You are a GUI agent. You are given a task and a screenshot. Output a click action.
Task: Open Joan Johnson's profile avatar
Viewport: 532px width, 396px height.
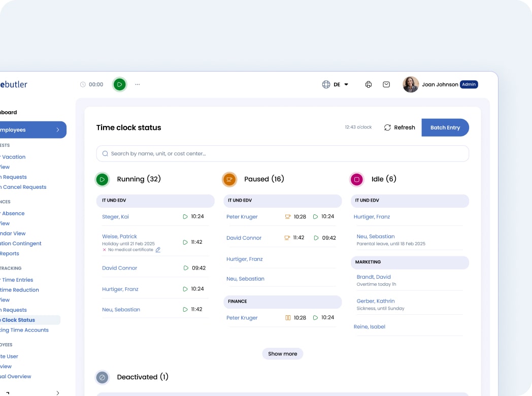[x=411, y=85]
